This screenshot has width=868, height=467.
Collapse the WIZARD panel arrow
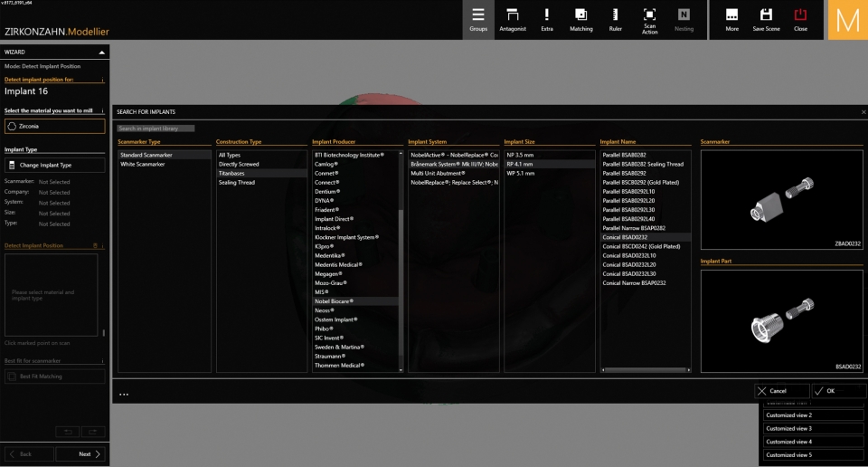(102, 52)
